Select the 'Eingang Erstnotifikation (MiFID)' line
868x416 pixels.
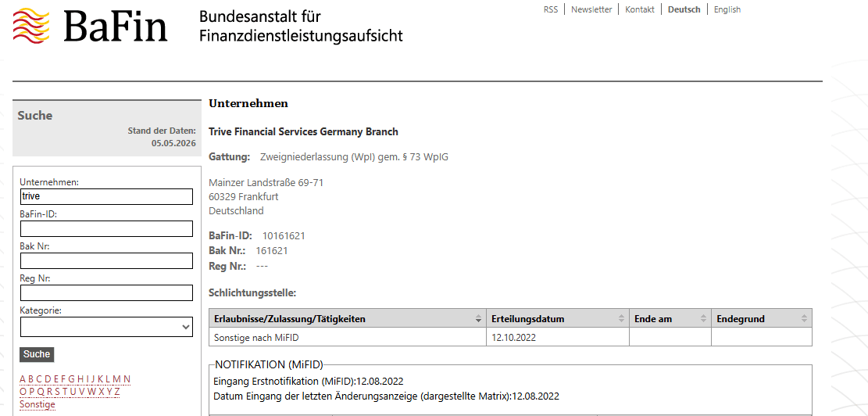click(x=309, y=382)
